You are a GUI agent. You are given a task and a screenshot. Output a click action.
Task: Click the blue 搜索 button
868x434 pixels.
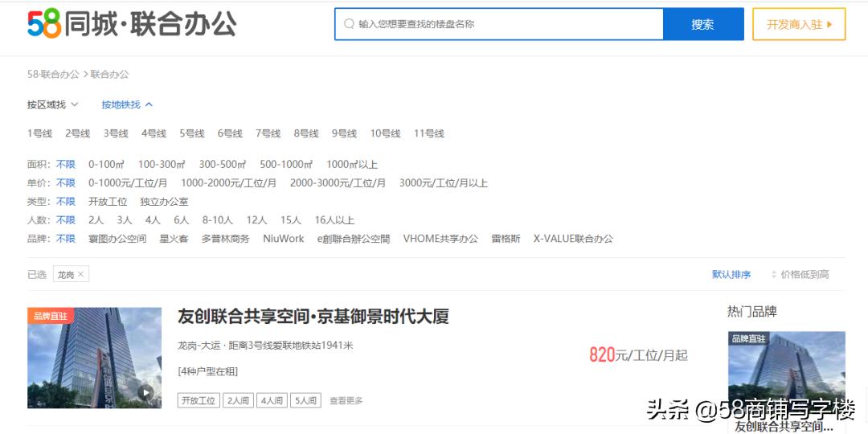tap(703, 24)
